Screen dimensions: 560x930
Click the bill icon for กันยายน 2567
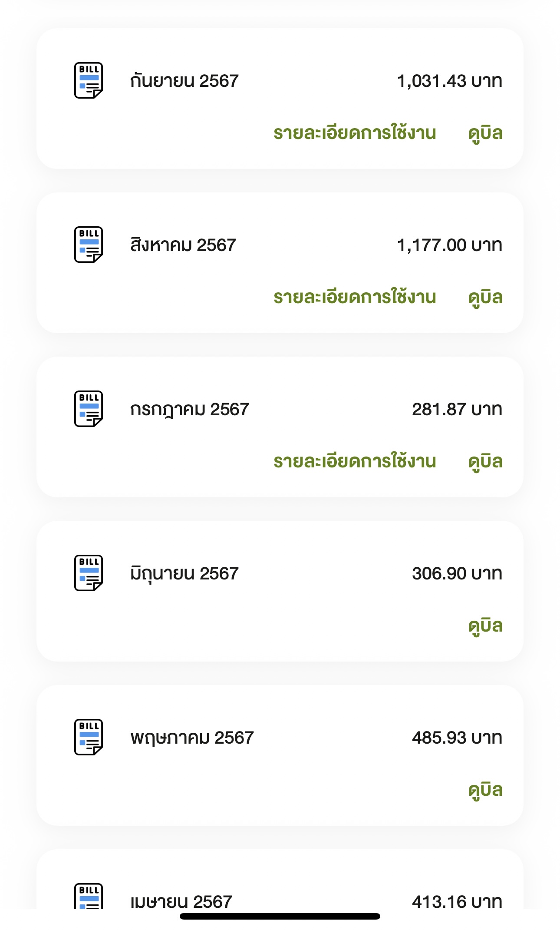(89, 80)
